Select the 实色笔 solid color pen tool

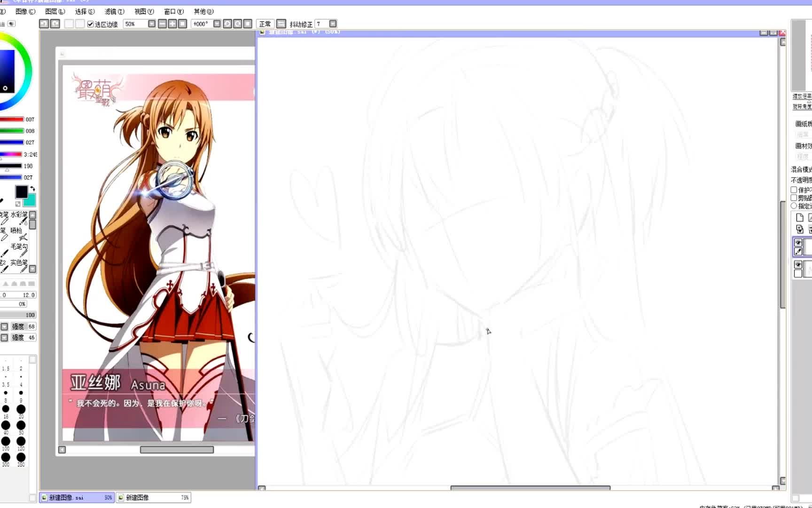pos(20,266)
